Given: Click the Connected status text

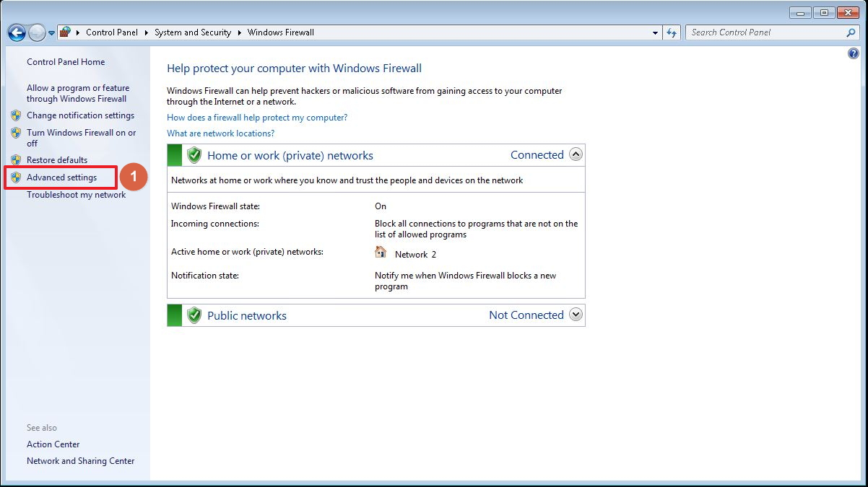Looking at the screenshot, I should tap(537, 155).
